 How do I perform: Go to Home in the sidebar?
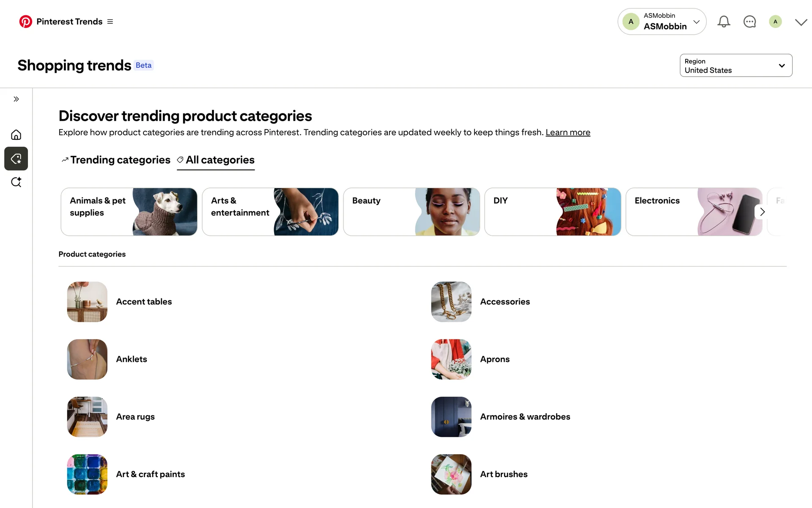pyautogui.click(x=16, y=135)
